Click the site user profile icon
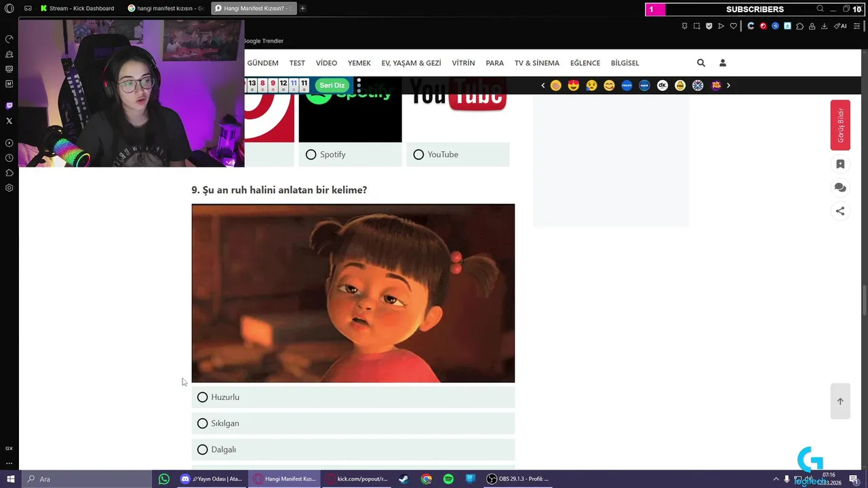Viewport: 868px width, 488px height. click(x=722, y=63)
